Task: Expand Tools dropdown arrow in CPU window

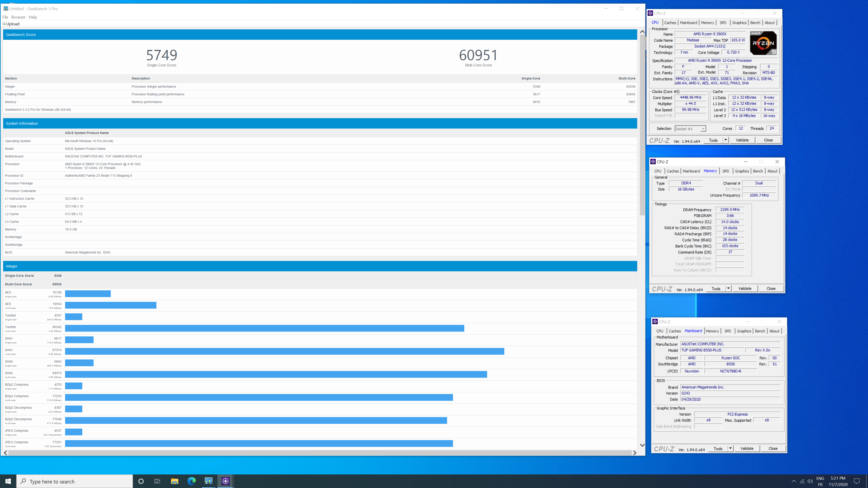Action: 725,140
